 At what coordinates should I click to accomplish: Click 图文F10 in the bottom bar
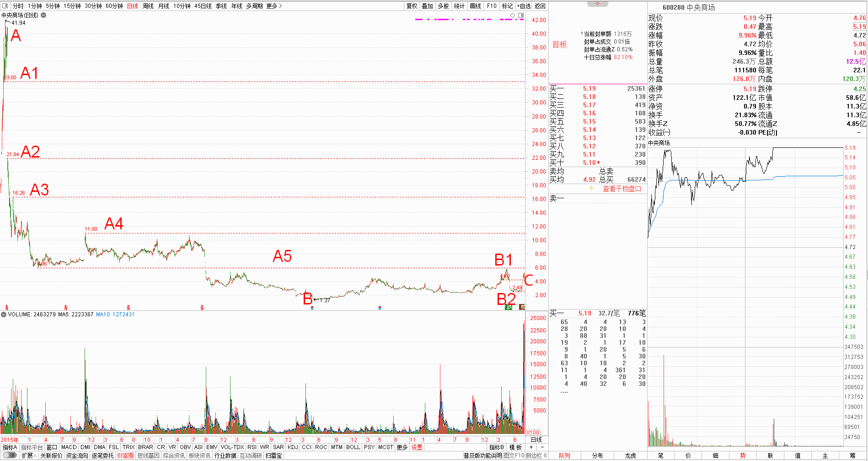(514, 456)
